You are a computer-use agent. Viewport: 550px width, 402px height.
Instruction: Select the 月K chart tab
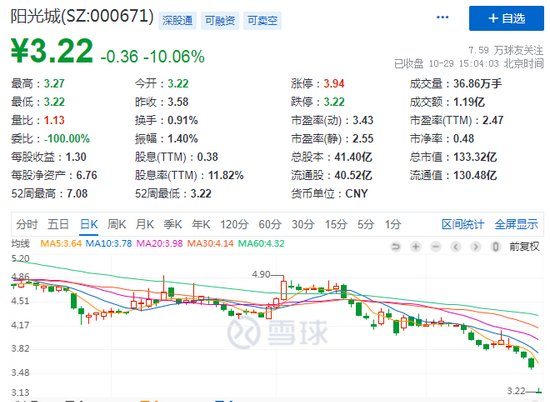click(145, 224)
